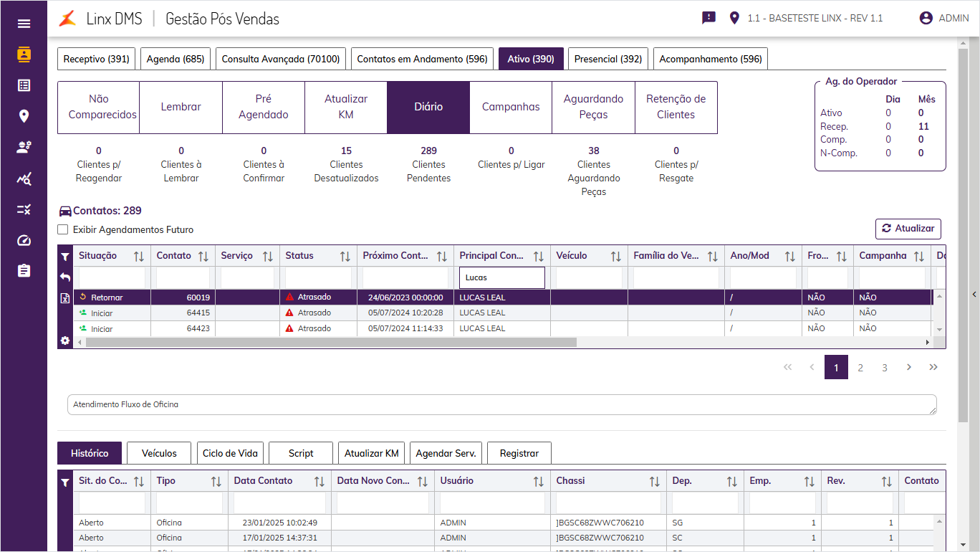The height and width of the screenshot is (552, 980).
Task: Sort the Status column
Action: click(x=345, y=256)
